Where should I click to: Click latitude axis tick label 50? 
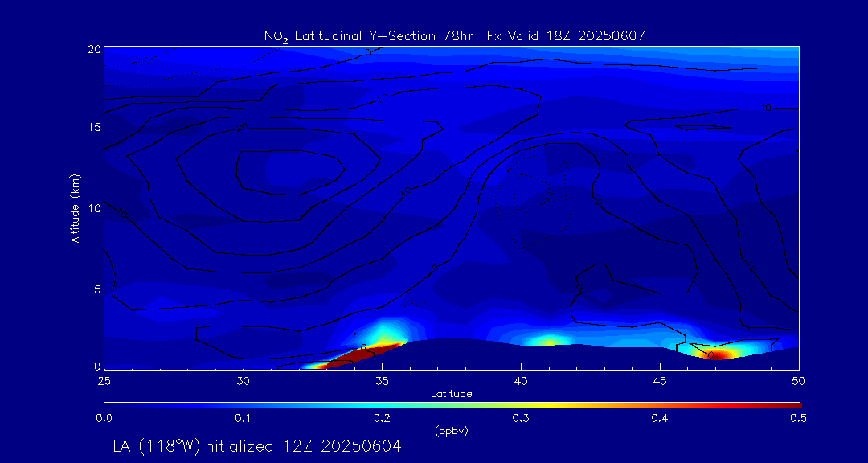pos(798,381)
